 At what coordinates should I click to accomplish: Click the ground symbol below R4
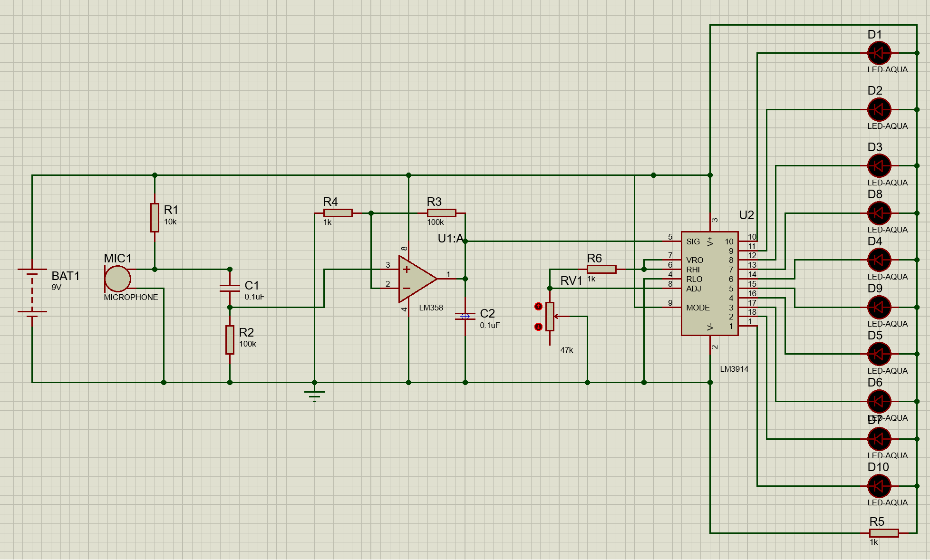pos(314,394)
